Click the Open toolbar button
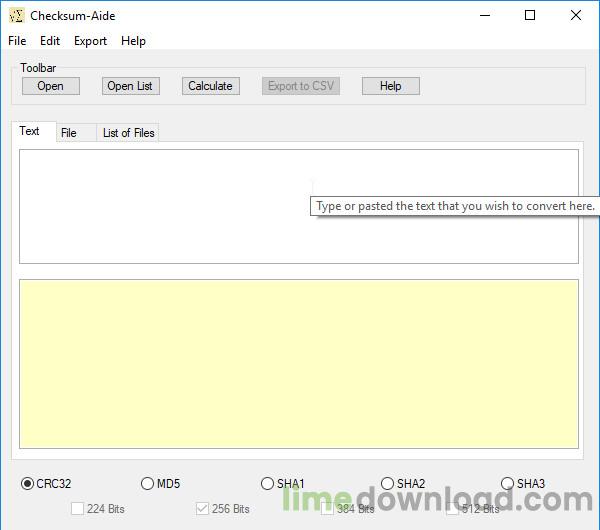 tap(51, 86)
